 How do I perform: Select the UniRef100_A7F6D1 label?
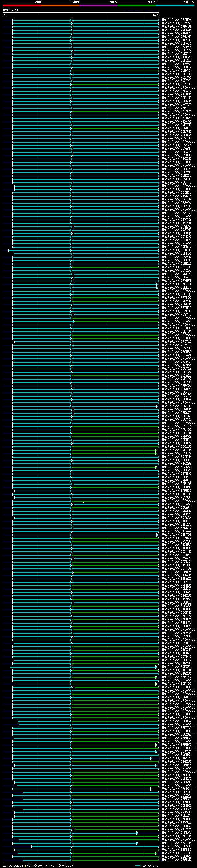pos(176,386)
